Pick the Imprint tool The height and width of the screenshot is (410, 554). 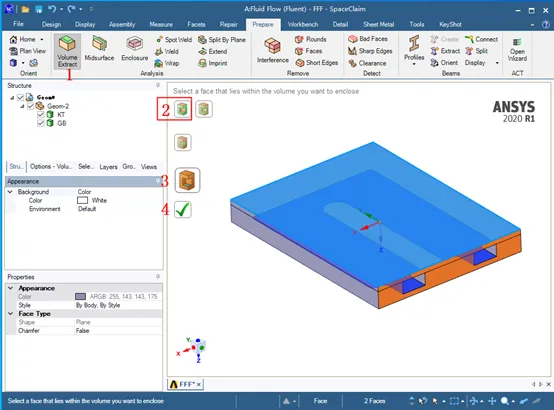coord(213,63)
